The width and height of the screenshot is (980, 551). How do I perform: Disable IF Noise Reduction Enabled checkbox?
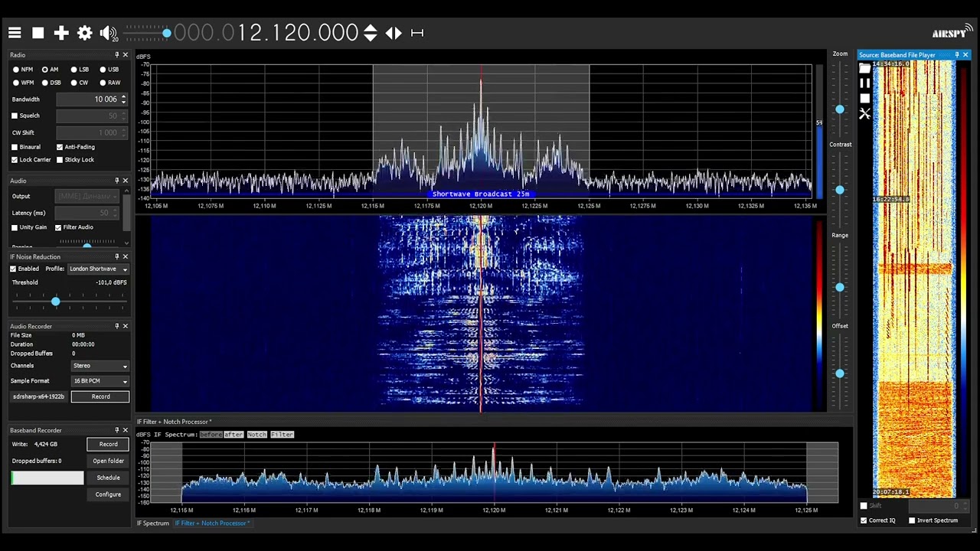[x=13, y=269]
